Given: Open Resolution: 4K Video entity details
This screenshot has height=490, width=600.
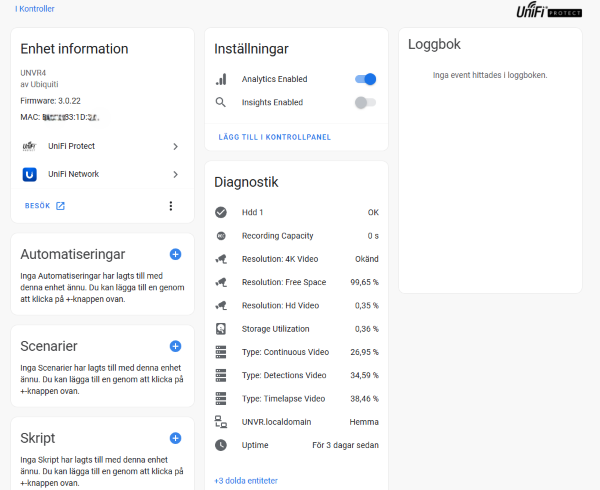Looking at the screenshot, I should pyautogui.click(x=297, y=259).
